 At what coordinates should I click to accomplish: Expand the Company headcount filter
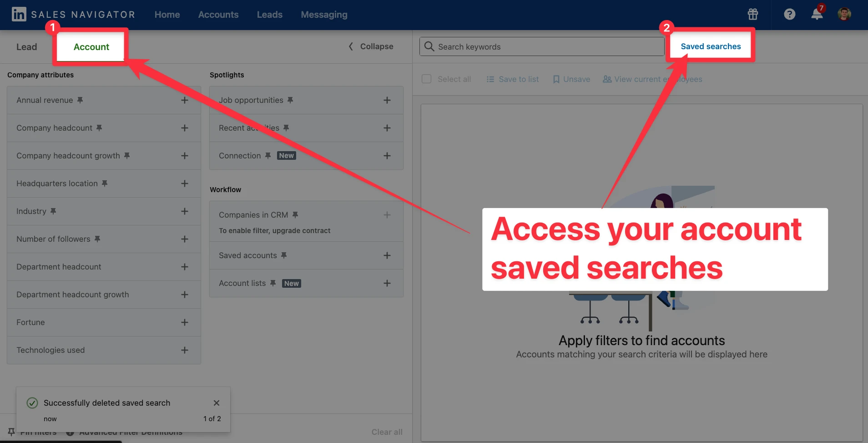(x=184, y=128)
